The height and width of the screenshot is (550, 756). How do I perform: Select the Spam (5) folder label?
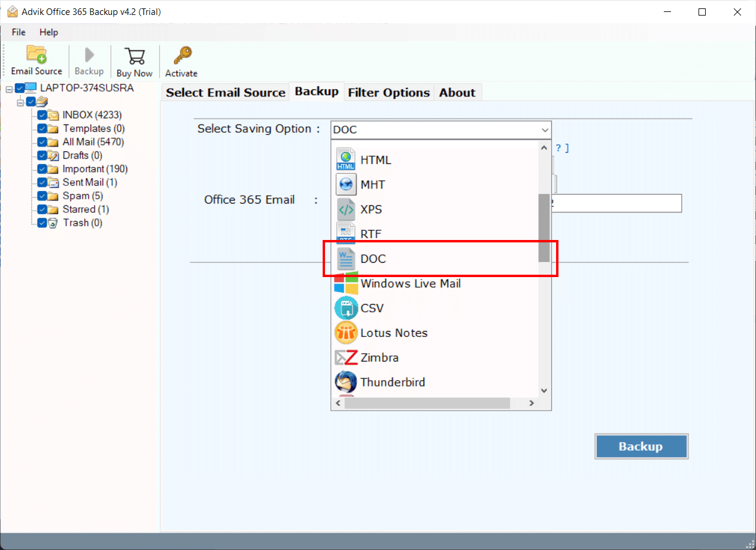click(83, 196)
